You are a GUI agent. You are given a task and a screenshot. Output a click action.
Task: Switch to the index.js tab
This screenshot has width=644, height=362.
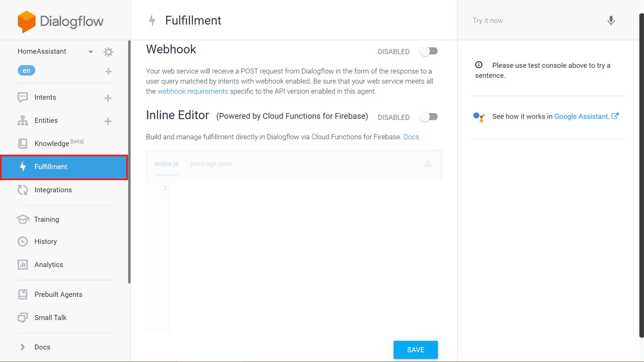(167, 164)
